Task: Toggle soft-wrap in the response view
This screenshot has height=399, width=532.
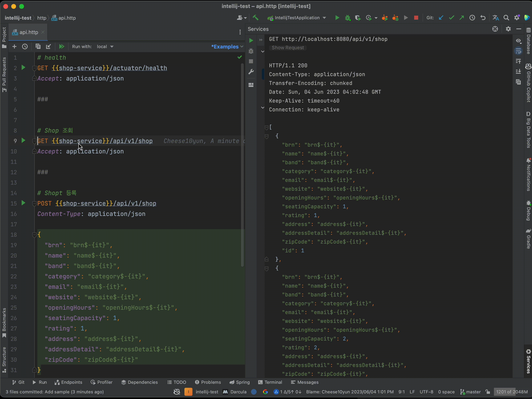Action: click(x=518, y=51)
